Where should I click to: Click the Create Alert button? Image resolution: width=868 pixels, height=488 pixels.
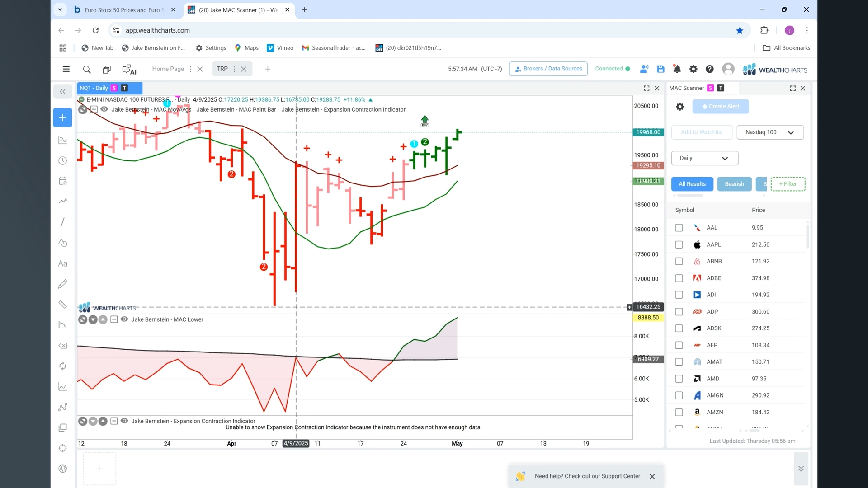click(x=721, y=107)
